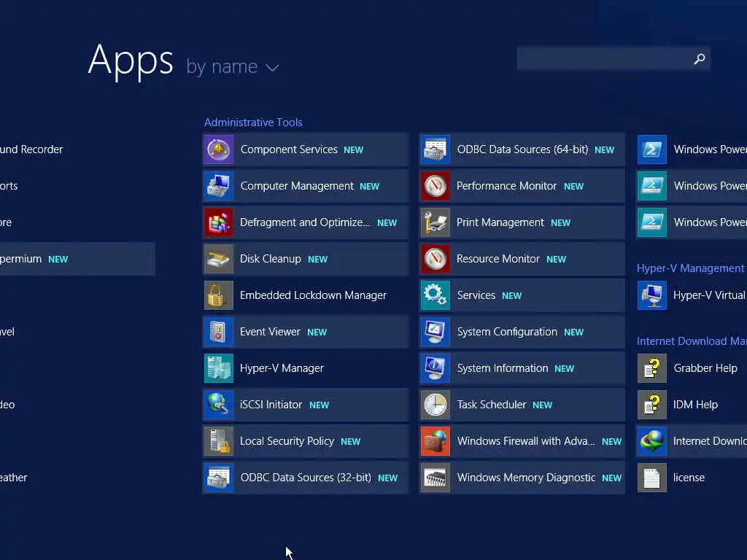Open System Configuration icon
Viewport: 747px width, 560px height.
[x=436, y=332]
